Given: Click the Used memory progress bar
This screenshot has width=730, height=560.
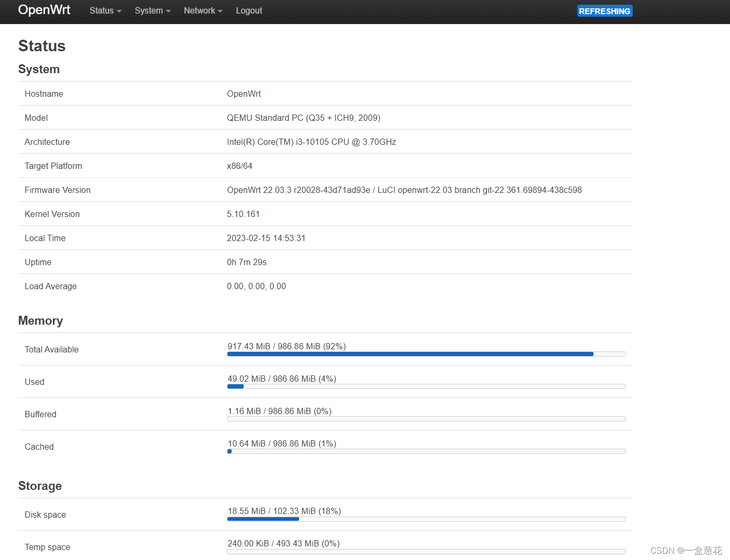Looking at the screenshot, I should pos(426,386).
